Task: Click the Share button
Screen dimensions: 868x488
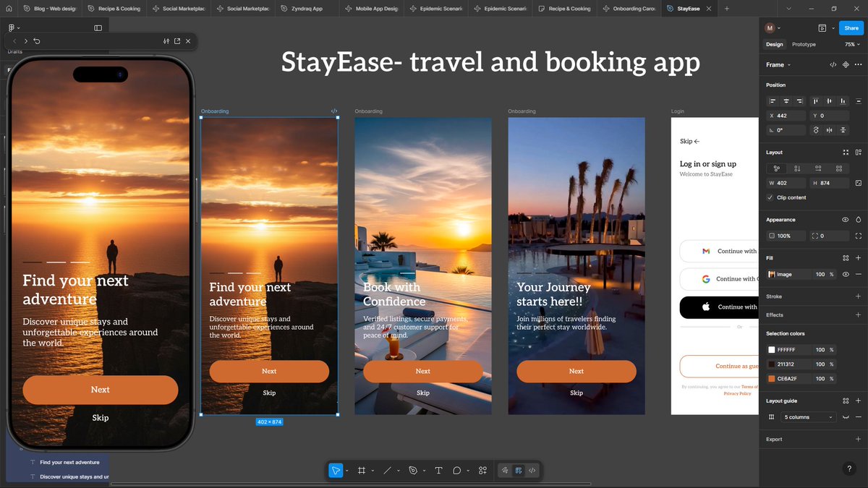Action: click(851, 28)
